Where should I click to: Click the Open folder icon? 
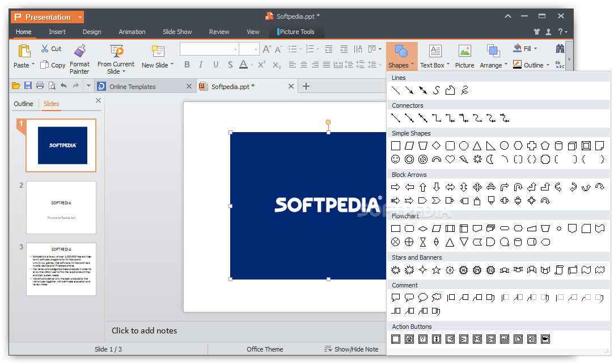click(x=16, y=86)
